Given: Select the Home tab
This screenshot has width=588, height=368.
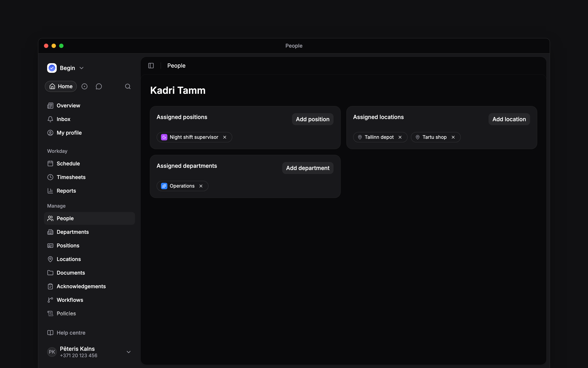Looking at the screenshot, I should [61, 86].
